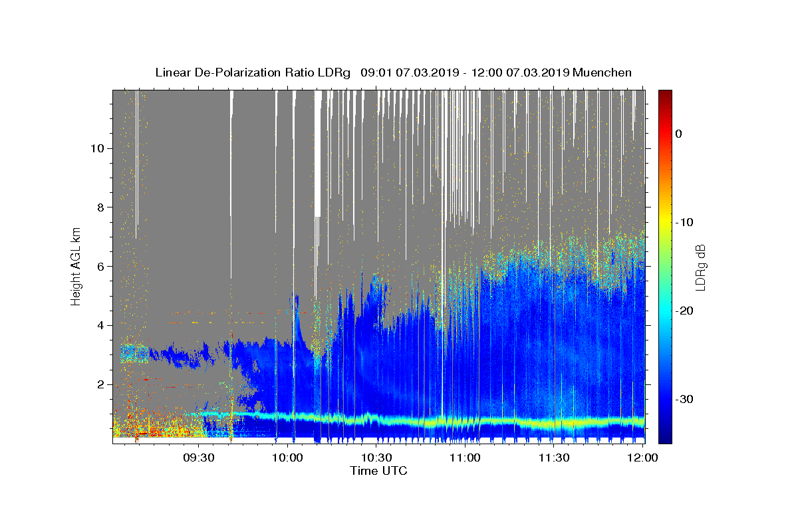
Task: Click the 12:00 time tick label
Action: tap(642, 458)
